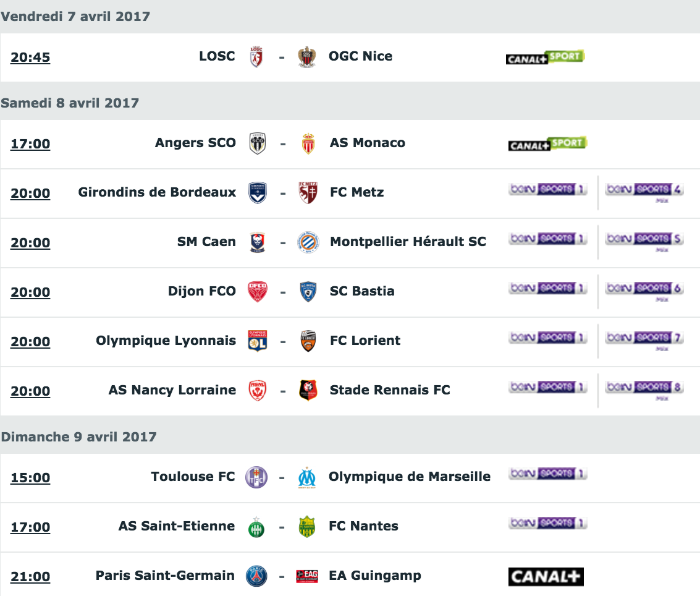This screenshot has height=596, width=700.
Task: Select the Olympique Lyonnais OL badge
Action: click(258, 341)
